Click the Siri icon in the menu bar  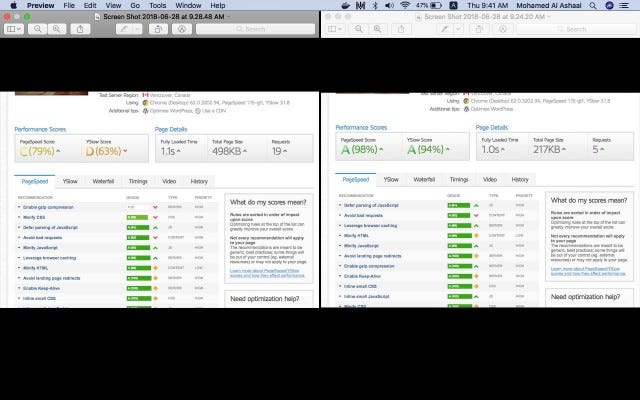click(x=609, y=5)
